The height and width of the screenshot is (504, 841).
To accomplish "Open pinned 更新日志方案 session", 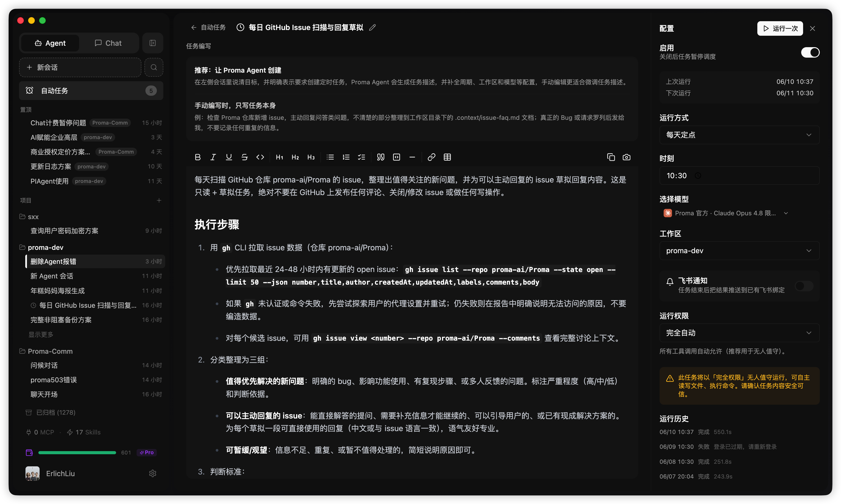I will tap(95, 166).
